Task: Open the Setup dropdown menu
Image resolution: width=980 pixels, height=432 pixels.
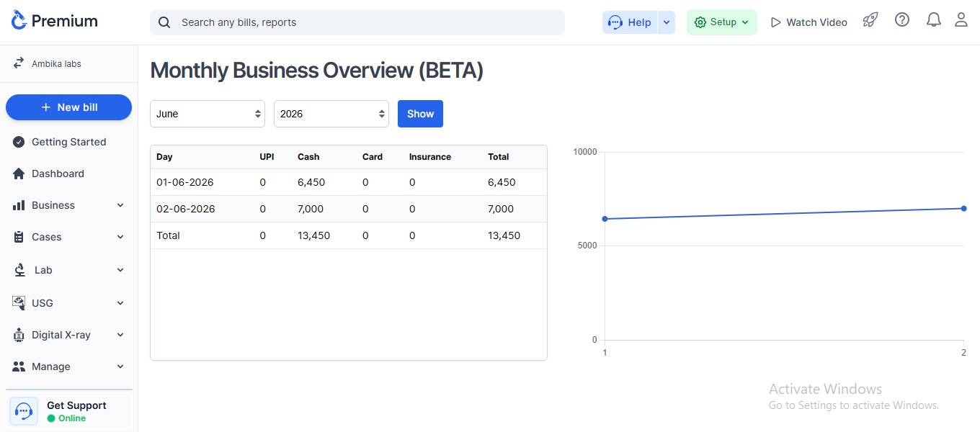Action: coord(721,22)
